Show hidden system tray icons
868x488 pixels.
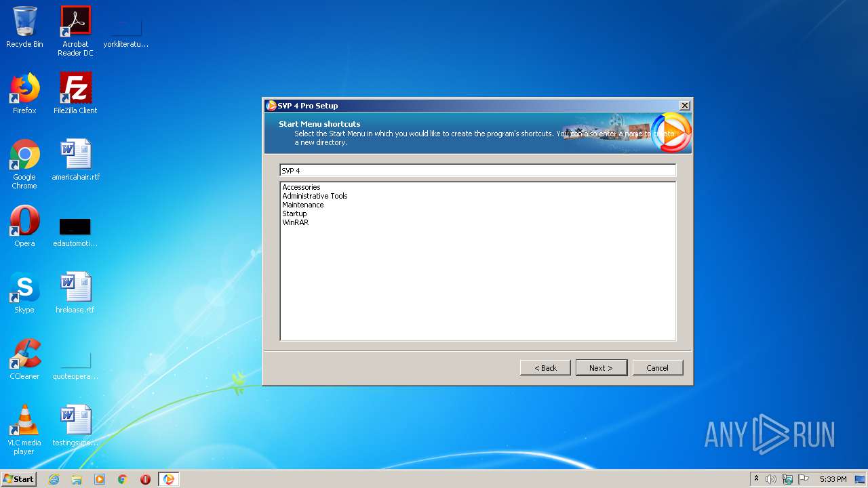point(757,479)
